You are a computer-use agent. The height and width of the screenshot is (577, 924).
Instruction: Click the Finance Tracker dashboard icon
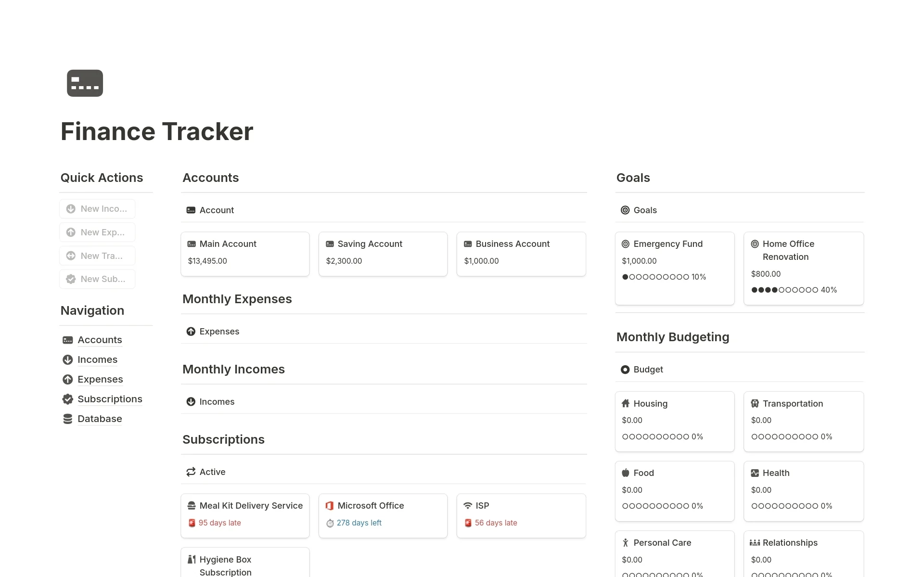85,83
